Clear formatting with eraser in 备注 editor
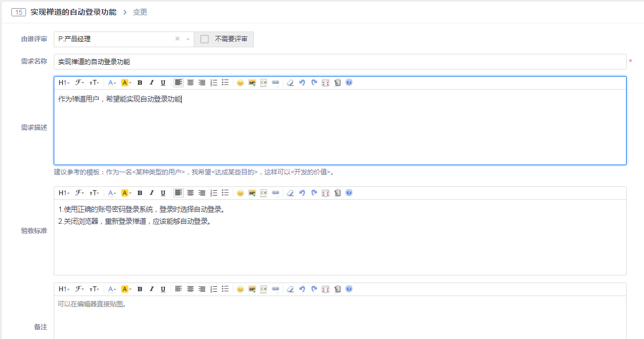Viewport: 644px width, 339px height. 290,289
